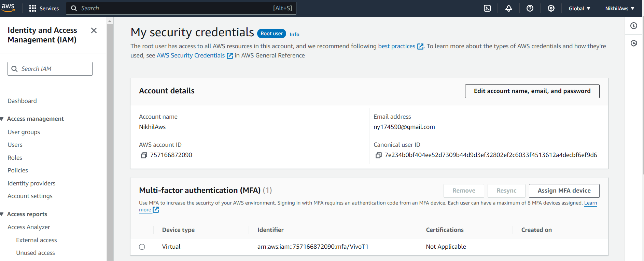Open the Services menu
Image resolution: width=644 pixels, height=261 pixels.
(x=44, y=9)
